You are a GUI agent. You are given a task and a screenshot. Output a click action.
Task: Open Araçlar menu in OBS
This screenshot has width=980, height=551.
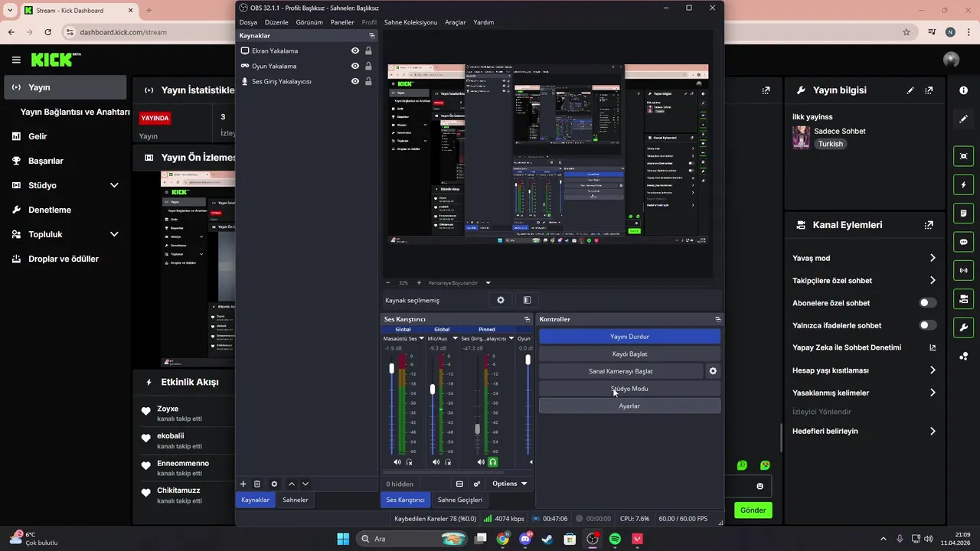(x=456, y=22)
